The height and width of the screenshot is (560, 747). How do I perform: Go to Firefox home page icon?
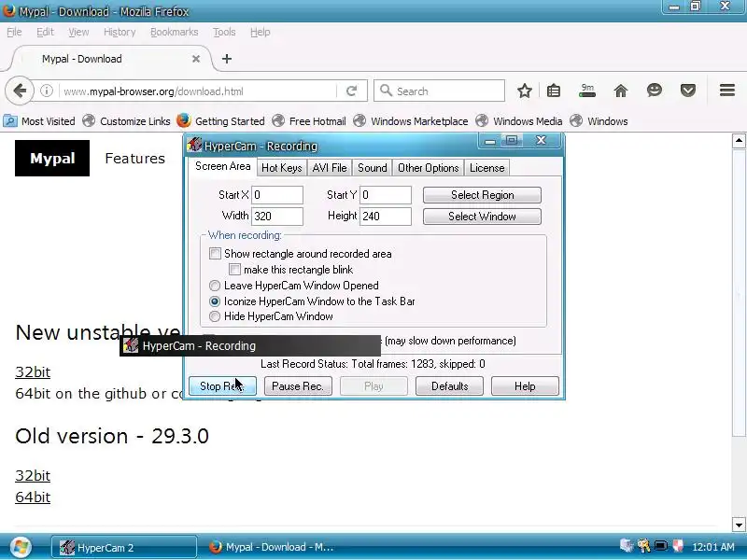[x=621, y=91]
